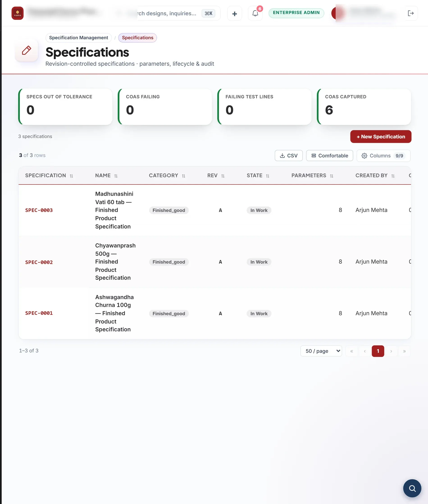The image size is (428, 504).
Task: Open the notifications bell
Action: click(255, 13)
